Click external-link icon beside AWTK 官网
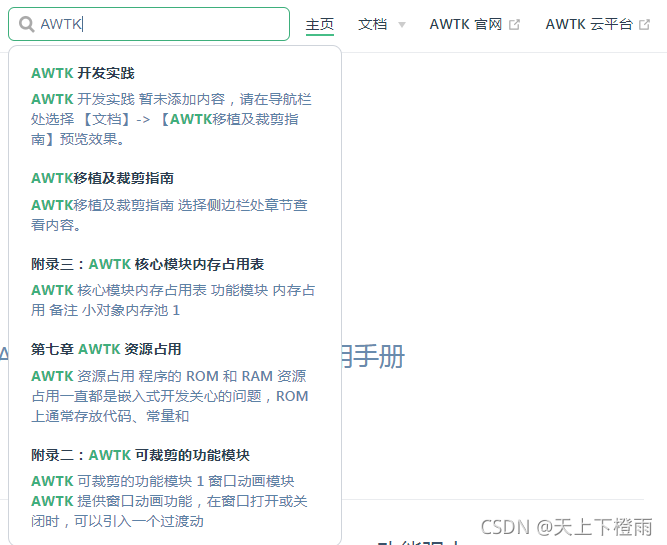Image resolution: width=667 pixels, height=545 pixels. click(x=514, y=25)
